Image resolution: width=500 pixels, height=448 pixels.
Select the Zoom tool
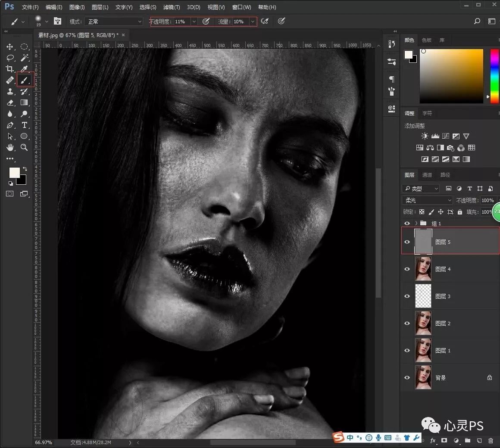click(x=24, y=147)
